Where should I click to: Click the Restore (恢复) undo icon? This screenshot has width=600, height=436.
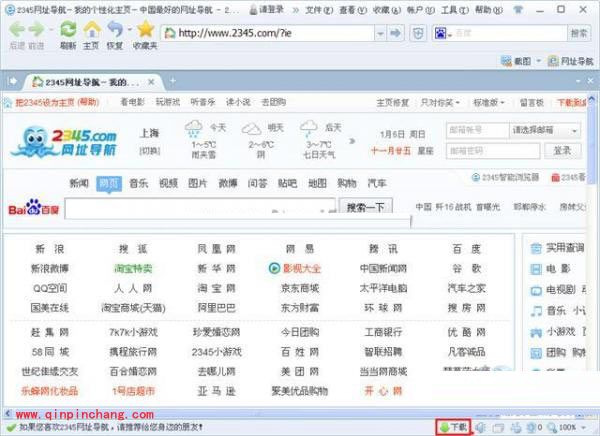click(115, 29)
